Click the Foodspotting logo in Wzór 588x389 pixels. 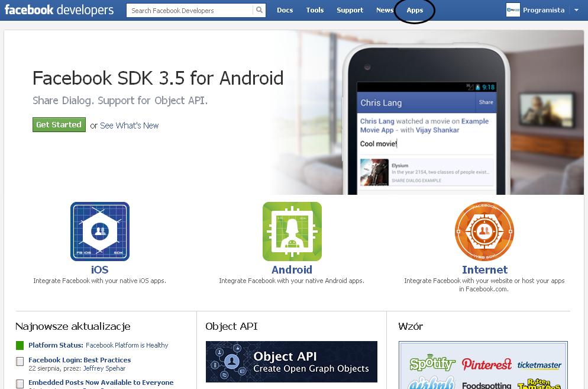pos(486,385)
